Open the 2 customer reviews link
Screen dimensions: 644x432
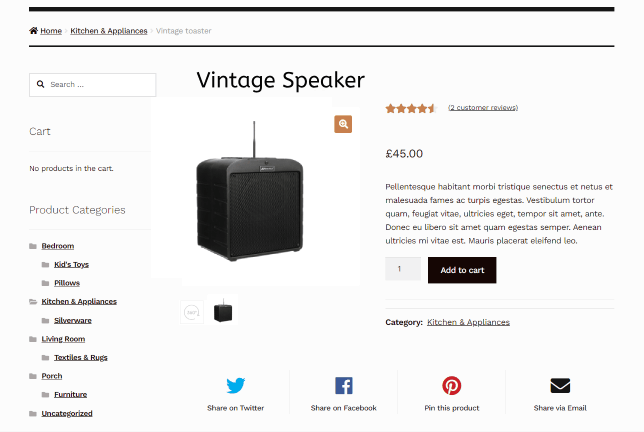[483, 107]
